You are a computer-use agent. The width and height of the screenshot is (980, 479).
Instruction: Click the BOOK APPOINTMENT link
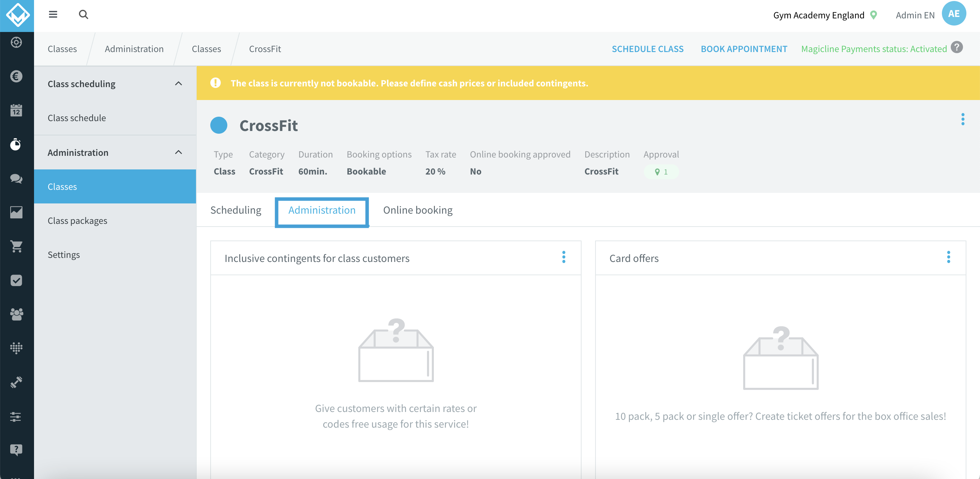(744, 49)
